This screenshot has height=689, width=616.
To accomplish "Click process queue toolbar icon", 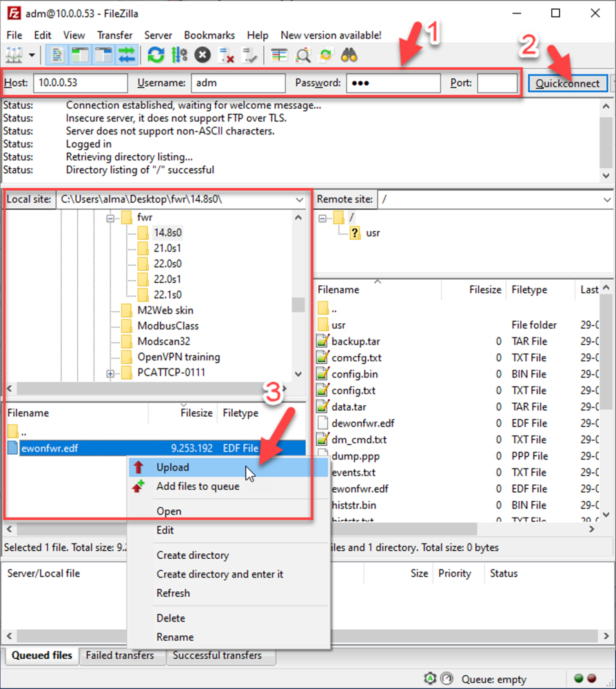I will [179, 54].
